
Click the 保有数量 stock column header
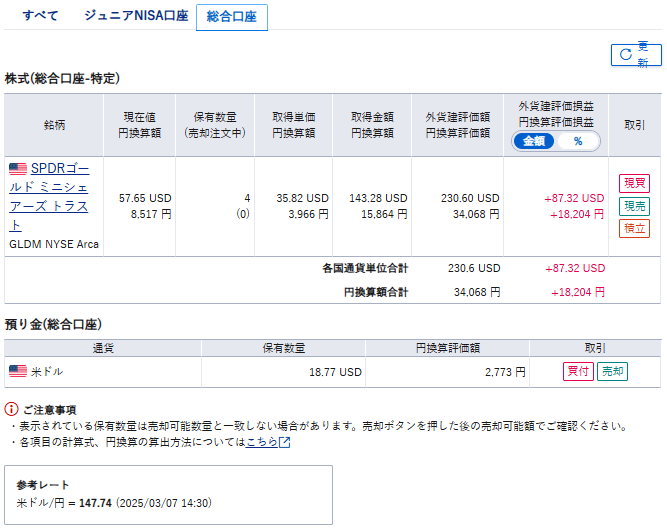(215, 125)
